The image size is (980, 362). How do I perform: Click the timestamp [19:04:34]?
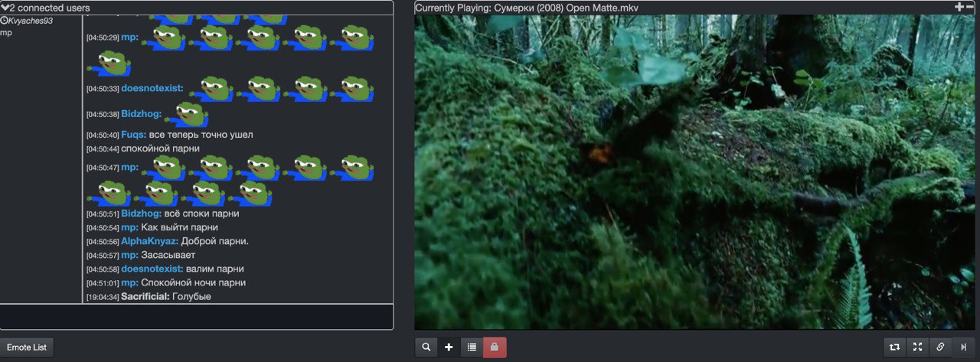tap(103, 297)
